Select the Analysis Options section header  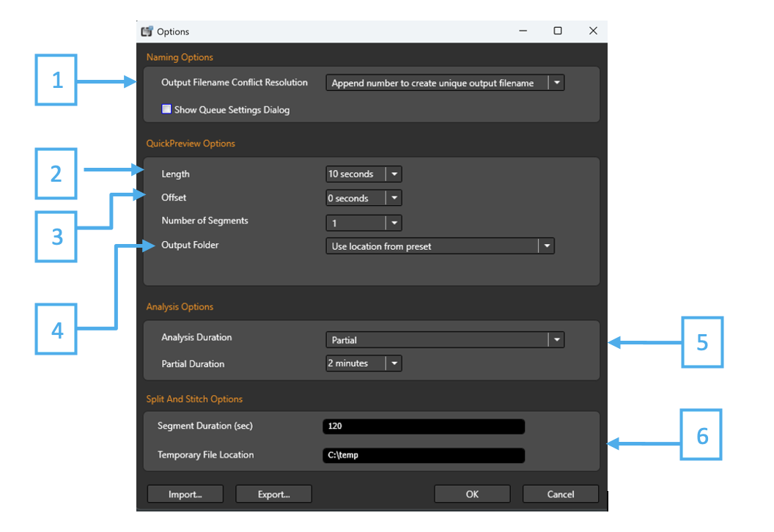(180, 306)
